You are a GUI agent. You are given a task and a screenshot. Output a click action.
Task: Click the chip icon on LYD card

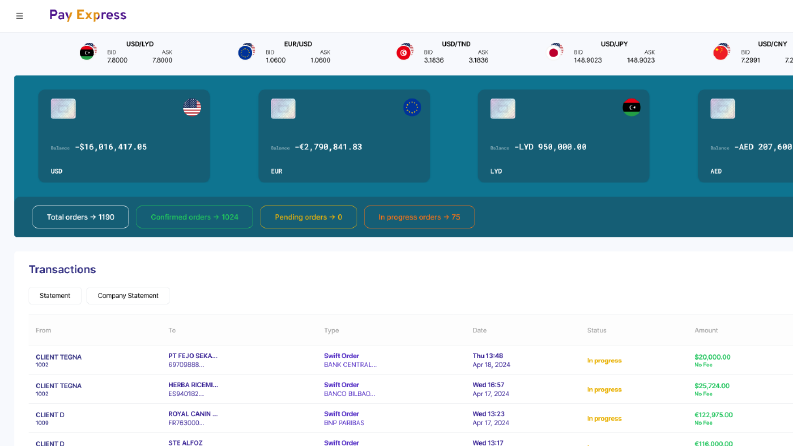(503, 109)
